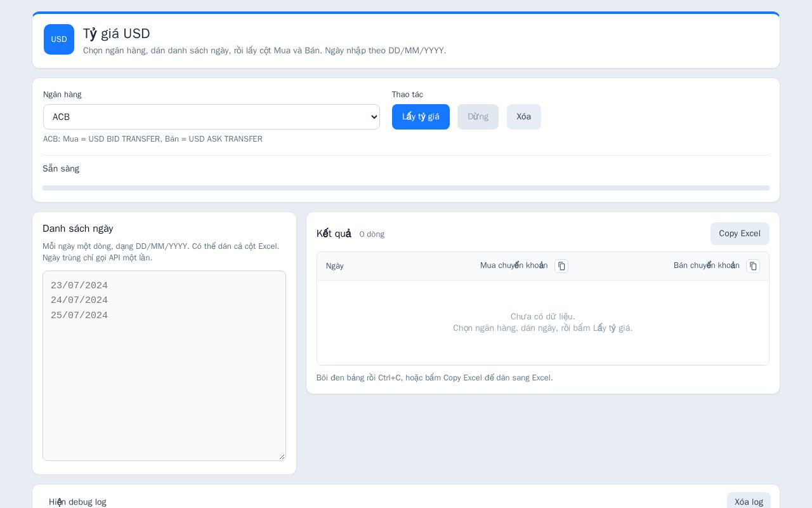Click the Lấy tỷ giá button
The width and height of the screenshot is (812, 508).
click(421, 117)
